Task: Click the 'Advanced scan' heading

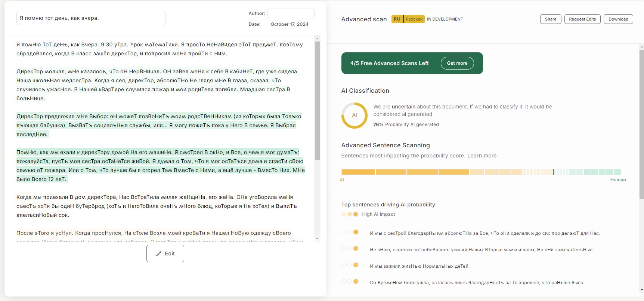Action: click(x=364, y=19)
